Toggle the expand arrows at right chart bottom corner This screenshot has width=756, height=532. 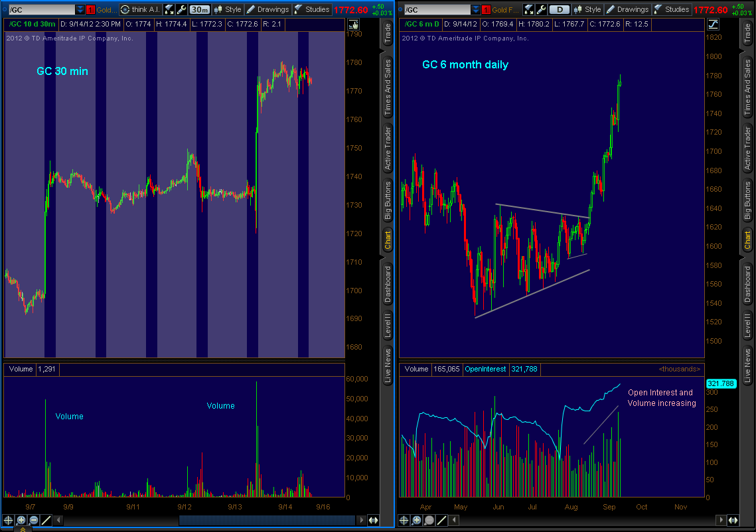point(733,520)
